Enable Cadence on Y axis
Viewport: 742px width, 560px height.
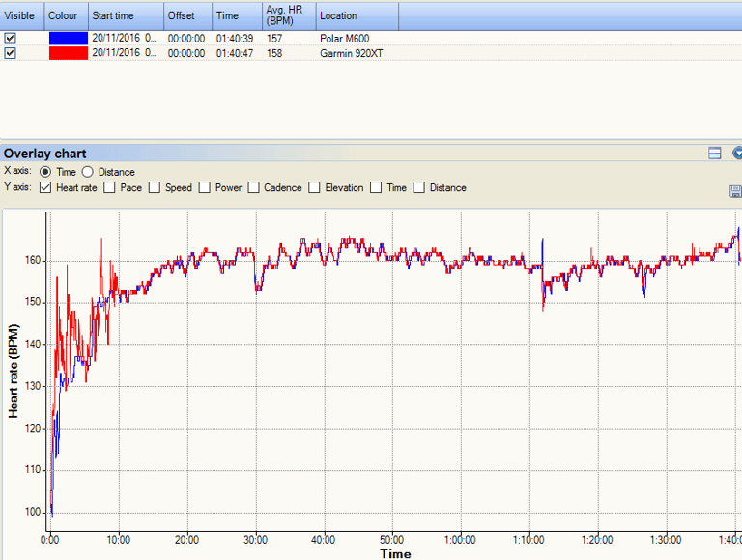254,187
